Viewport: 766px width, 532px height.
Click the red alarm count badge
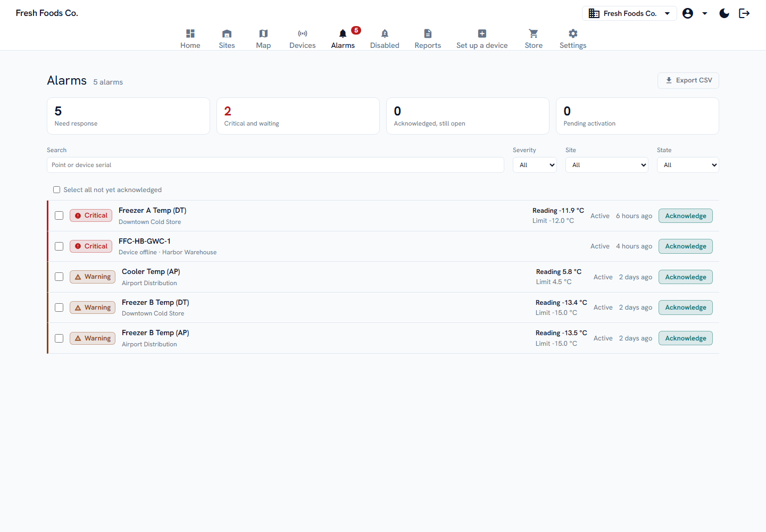pos(356,30)
